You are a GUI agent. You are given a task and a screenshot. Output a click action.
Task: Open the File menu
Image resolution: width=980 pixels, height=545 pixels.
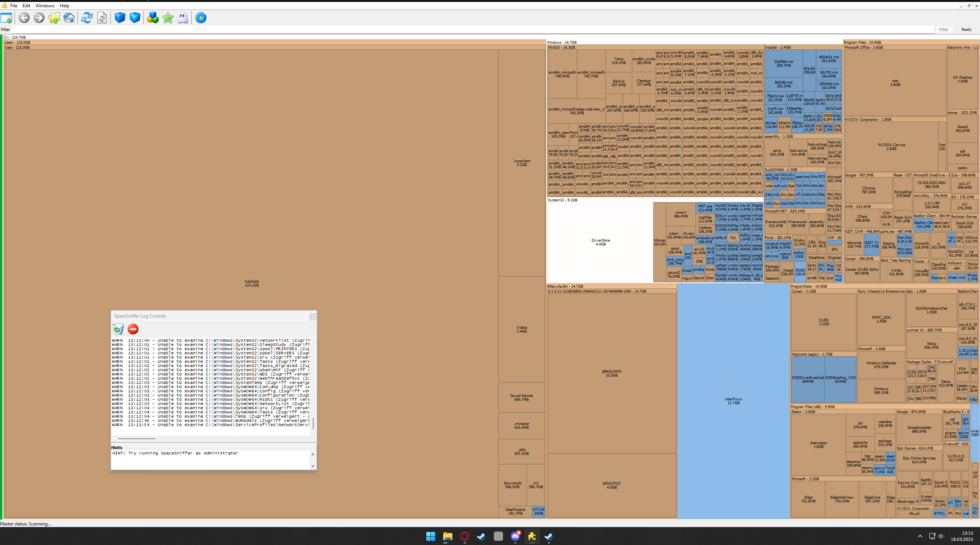14,6
